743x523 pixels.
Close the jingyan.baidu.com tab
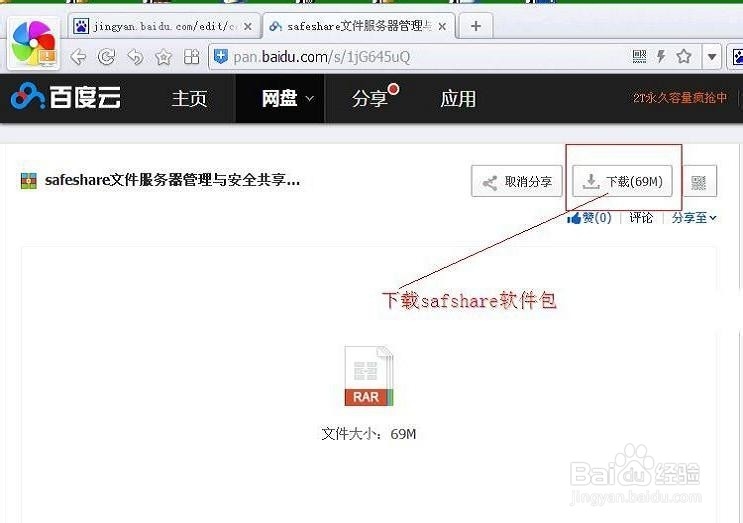coord(247,27)
